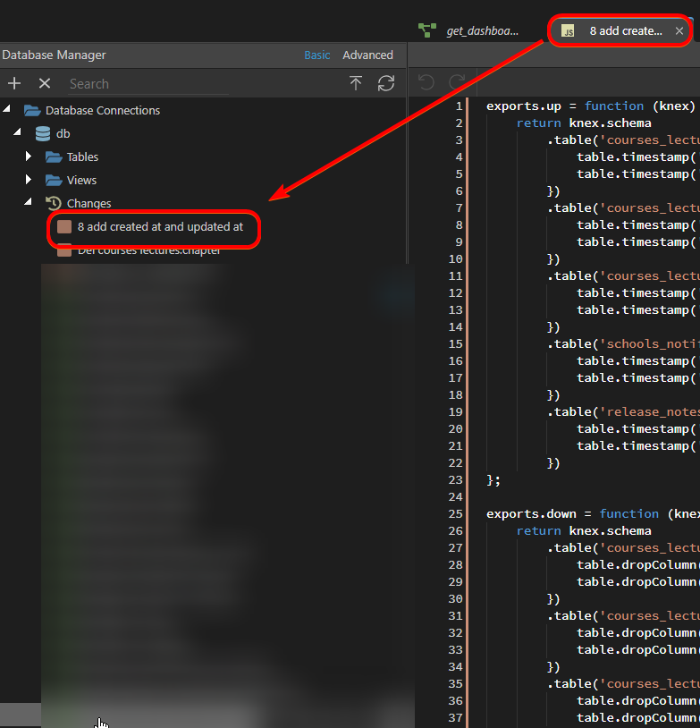Select '8 add created at and updated at' change
The height and width of the screenshot is (728, 700).
[159, 227]
